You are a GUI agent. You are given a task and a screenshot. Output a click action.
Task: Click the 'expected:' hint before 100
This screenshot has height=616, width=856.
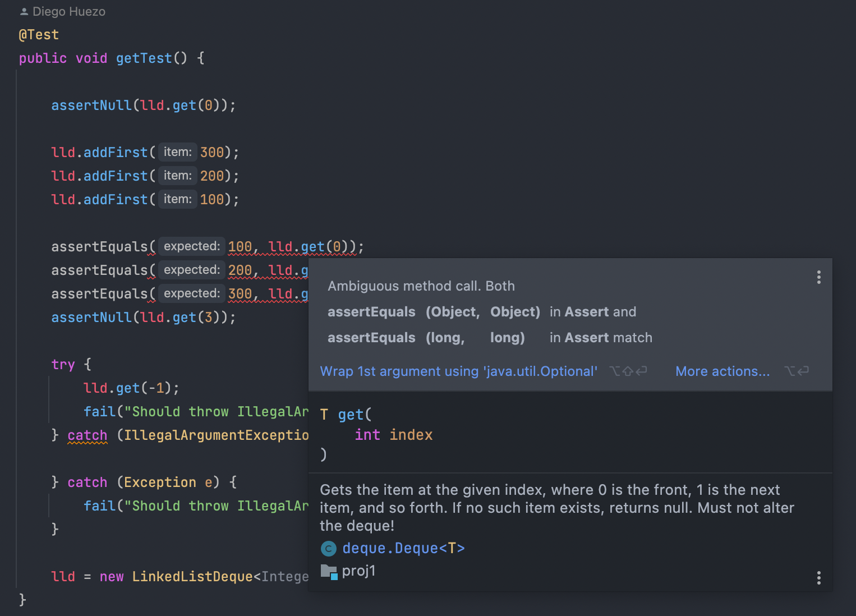click(x=191, y=246)
